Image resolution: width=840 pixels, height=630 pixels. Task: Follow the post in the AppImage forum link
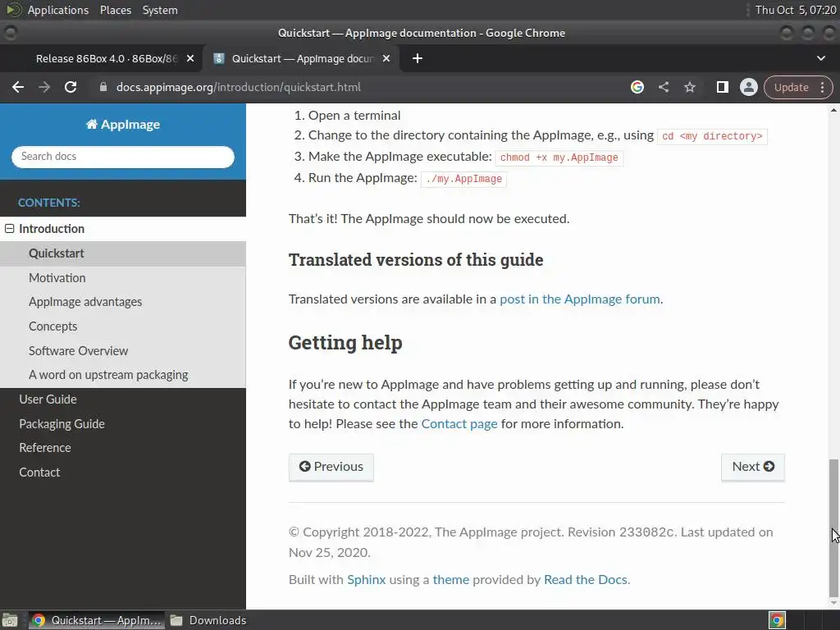pos(580,299)
